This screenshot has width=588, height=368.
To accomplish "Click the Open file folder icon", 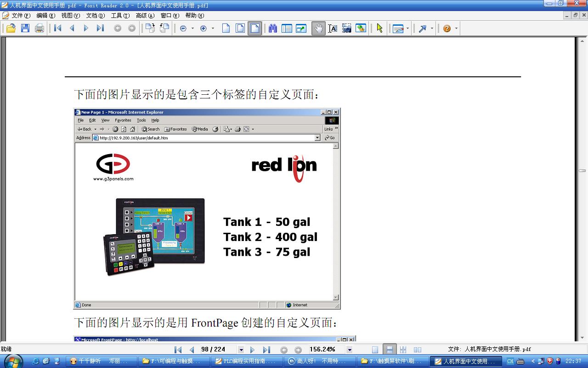I will tap(11, 29).
